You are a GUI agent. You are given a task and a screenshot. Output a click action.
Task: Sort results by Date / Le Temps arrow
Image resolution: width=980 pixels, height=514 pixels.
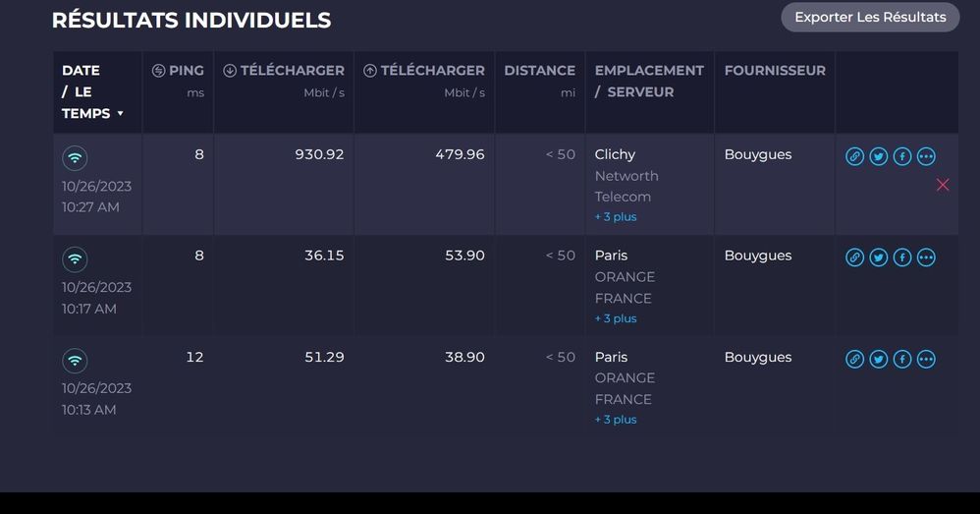click(121, 114)
